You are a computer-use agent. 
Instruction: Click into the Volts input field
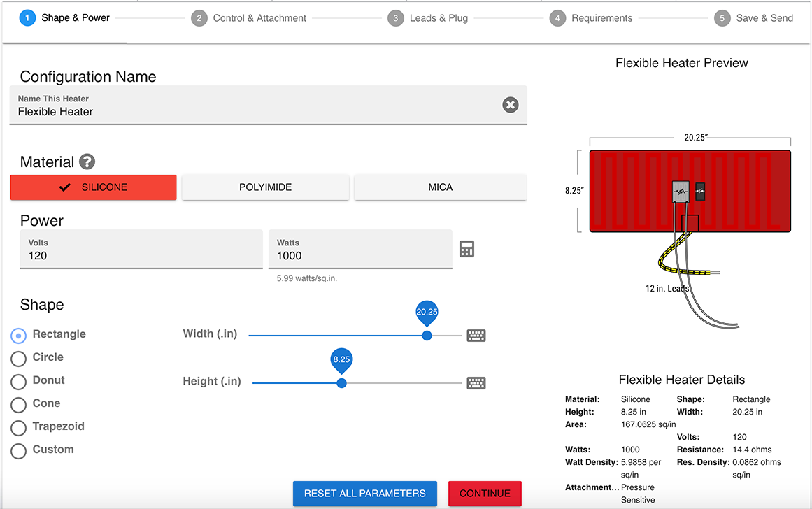coord(140,256)
